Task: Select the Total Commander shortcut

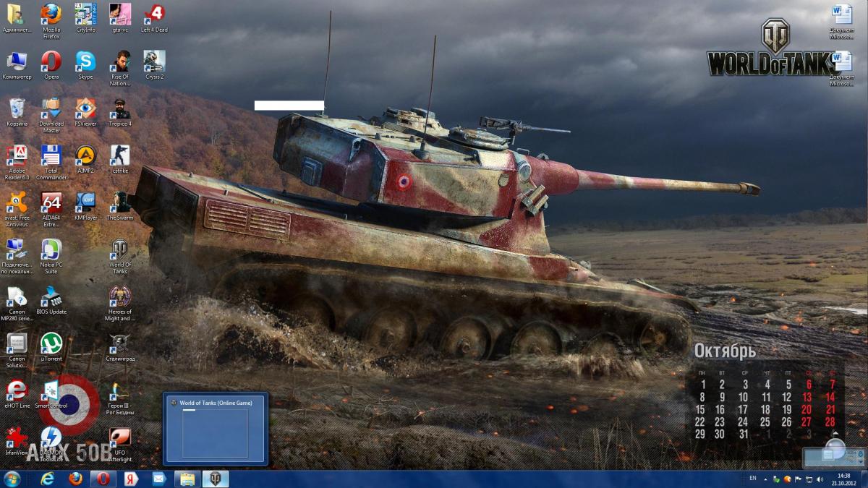Action: click(x=51, y=162)
